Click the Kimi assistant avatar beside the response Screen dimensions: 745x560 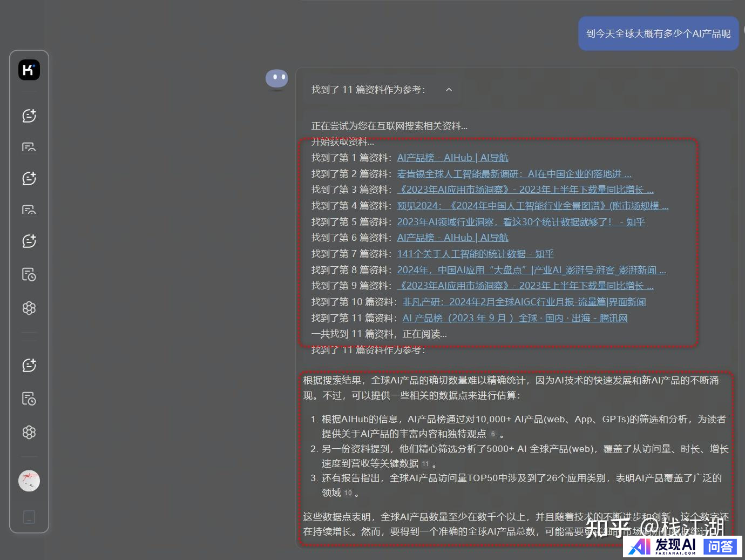[x=276, y=79]
